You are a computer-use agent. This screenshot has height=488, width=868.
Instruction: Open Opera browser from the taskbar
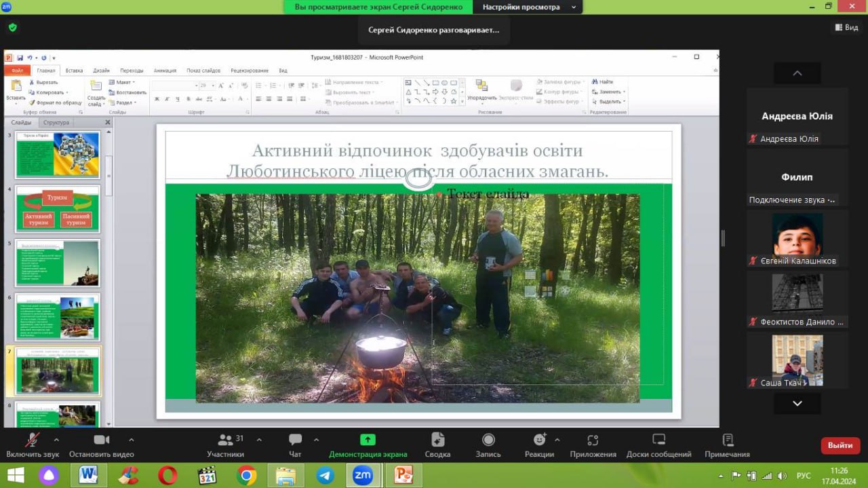coord(167,475)
